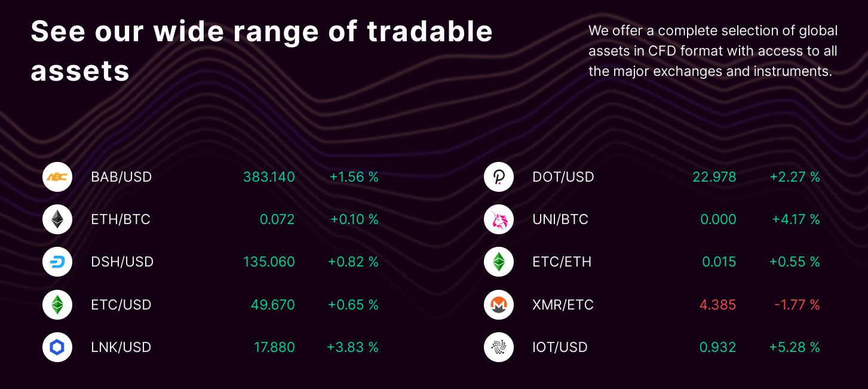The image size is (868, 389).
Task: Click the BAB coin logo icon
Action: 57,177
